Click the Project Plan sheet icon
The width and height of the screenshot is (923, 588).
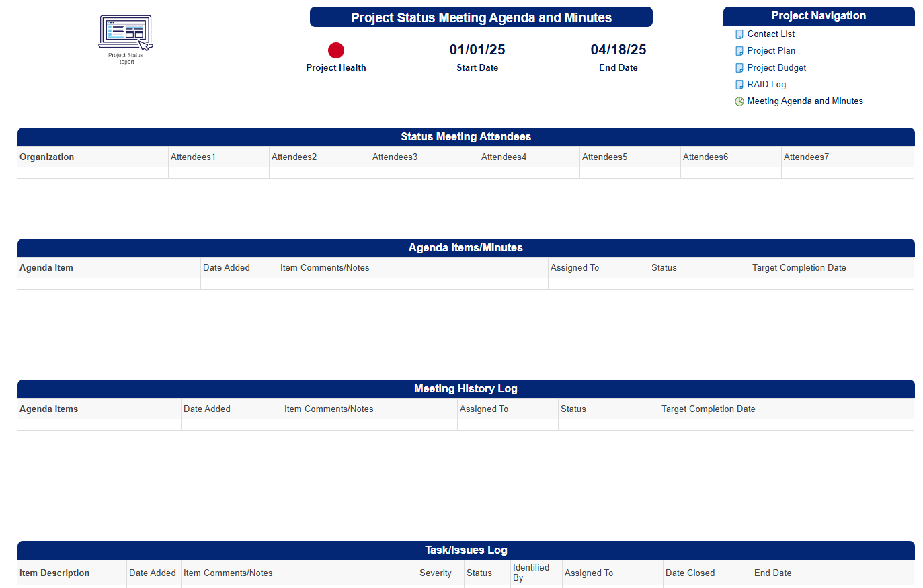click(x=739, y=51)
